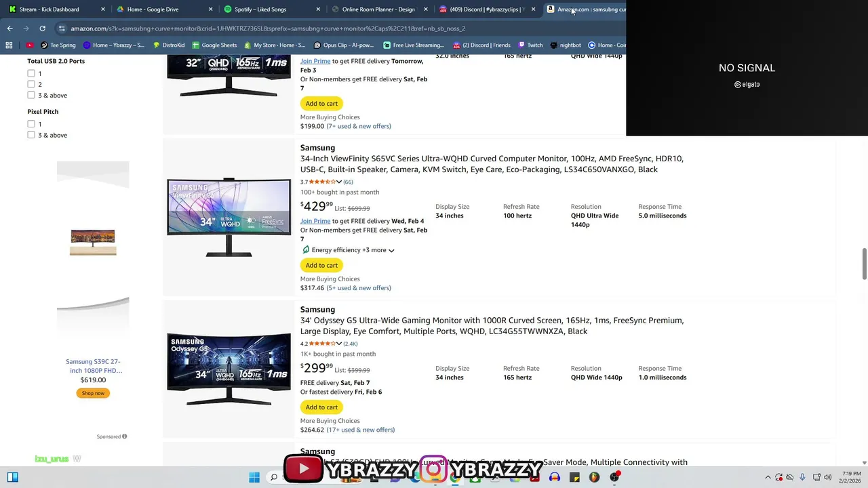
Task: Open the Widgets icon on taskbar
Action: coord(12,477)
